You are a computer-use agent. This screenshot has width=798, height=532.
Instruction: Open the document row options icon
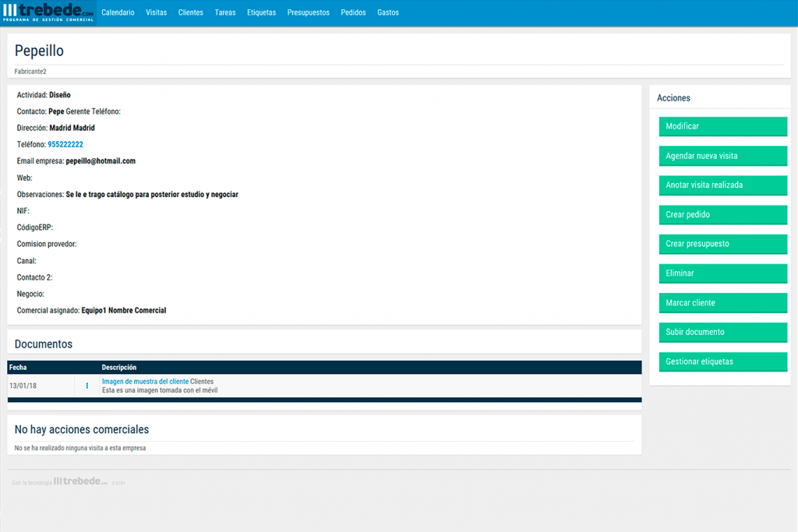[87, 386]
